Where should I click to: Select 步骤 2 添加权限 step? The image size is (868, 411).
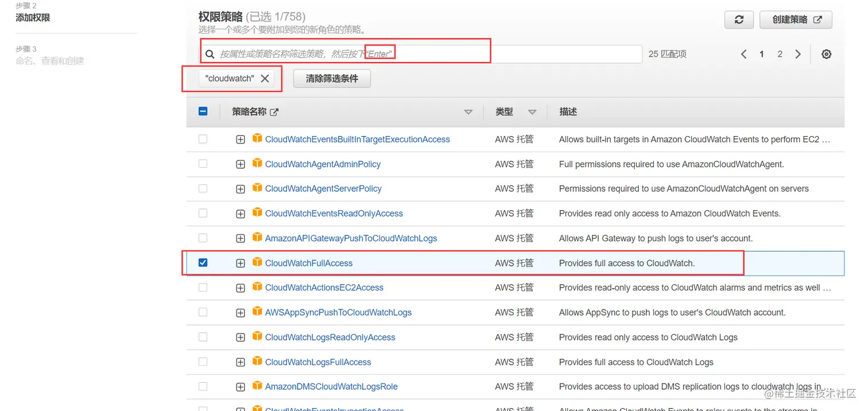[33, 13]
